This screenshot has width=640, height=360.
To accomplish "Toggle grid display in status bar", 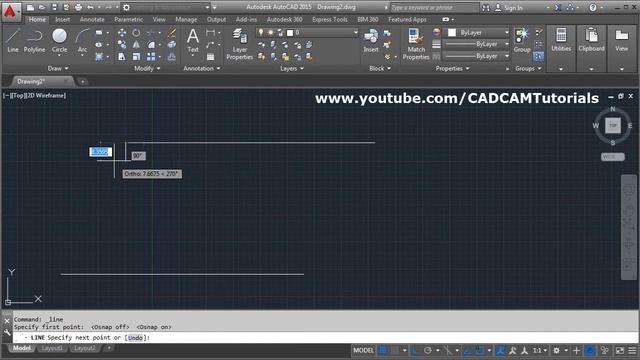I will (x=383, y=350).
